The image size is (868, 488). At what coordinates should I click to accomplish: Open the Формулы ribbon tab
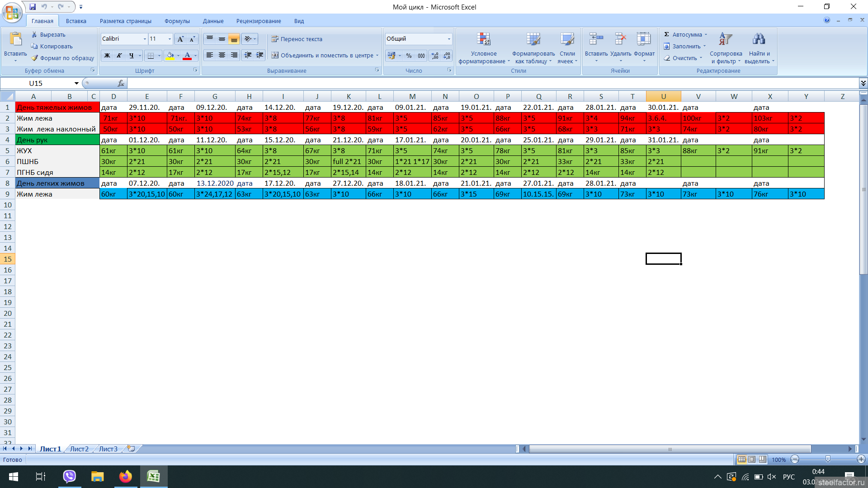177,21
